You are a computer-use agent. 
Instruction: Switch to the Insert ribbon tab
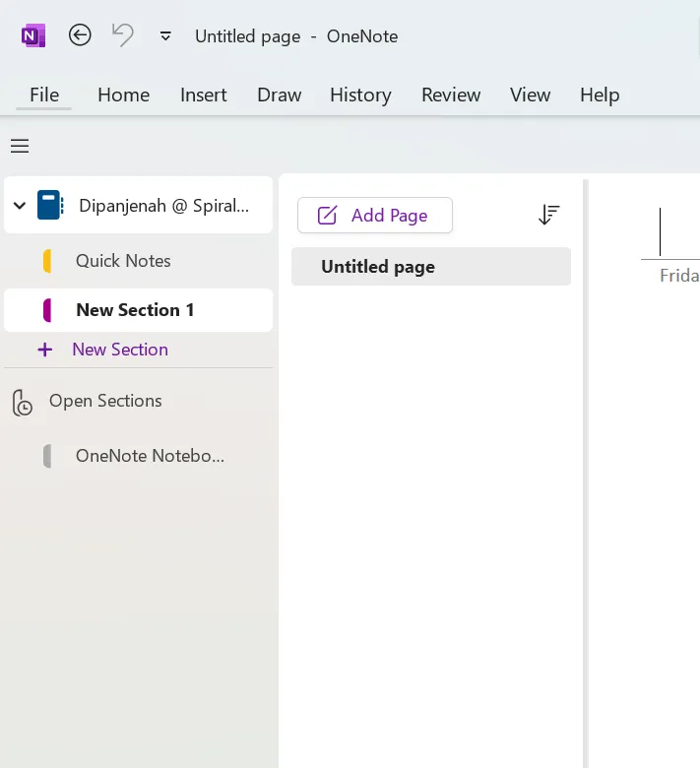203,95
